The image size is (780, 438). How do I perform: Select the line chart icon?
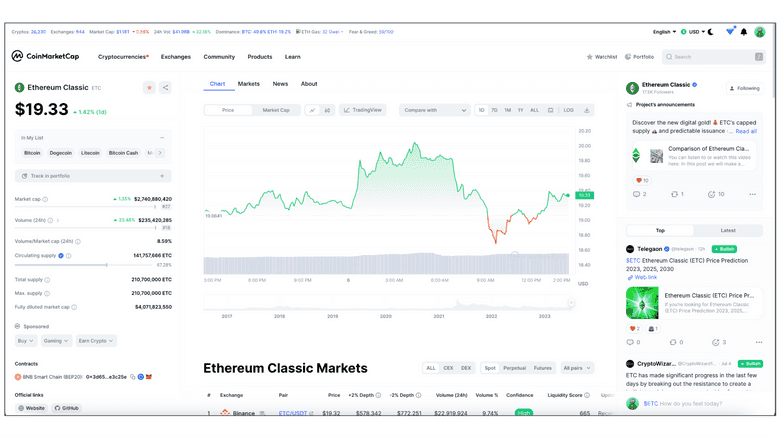(x=312, y=110)
